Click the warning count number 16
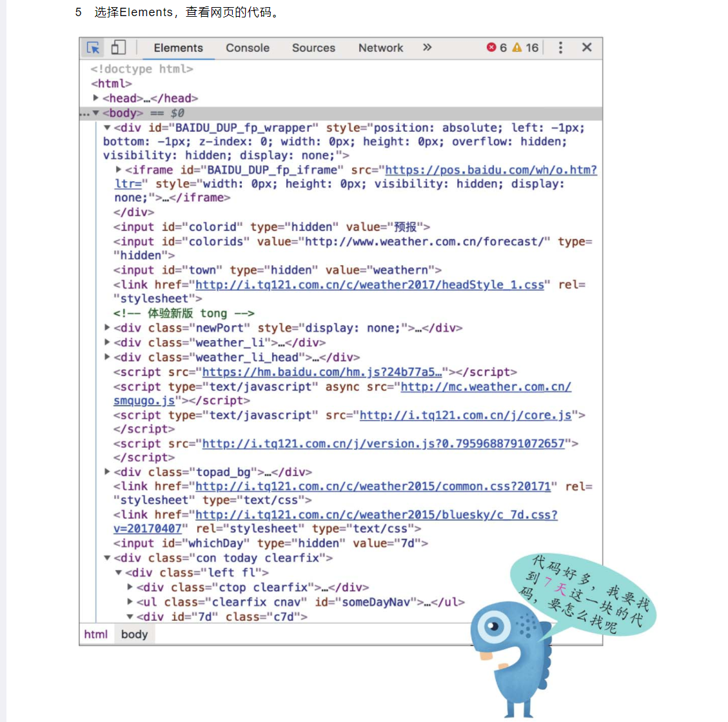This screenshot has width=728, height=722. [x=532, y=48]
